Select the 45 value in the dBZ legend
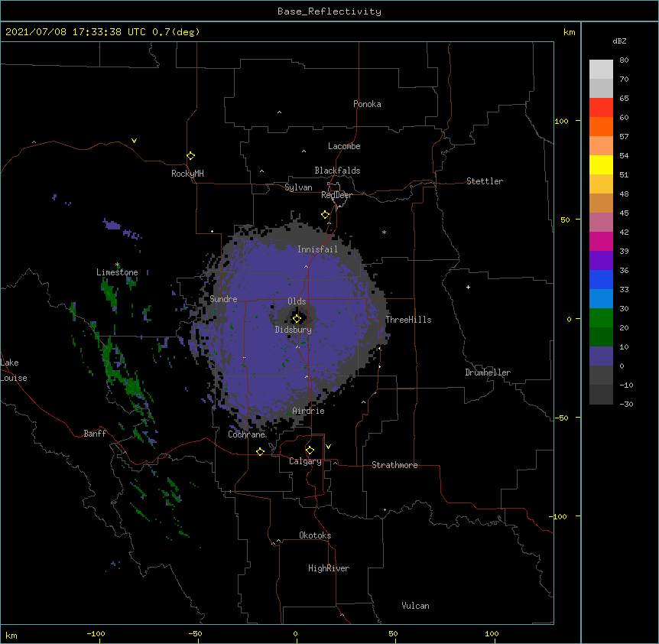This screenshot has width=659, height=644. click(624, 213)
